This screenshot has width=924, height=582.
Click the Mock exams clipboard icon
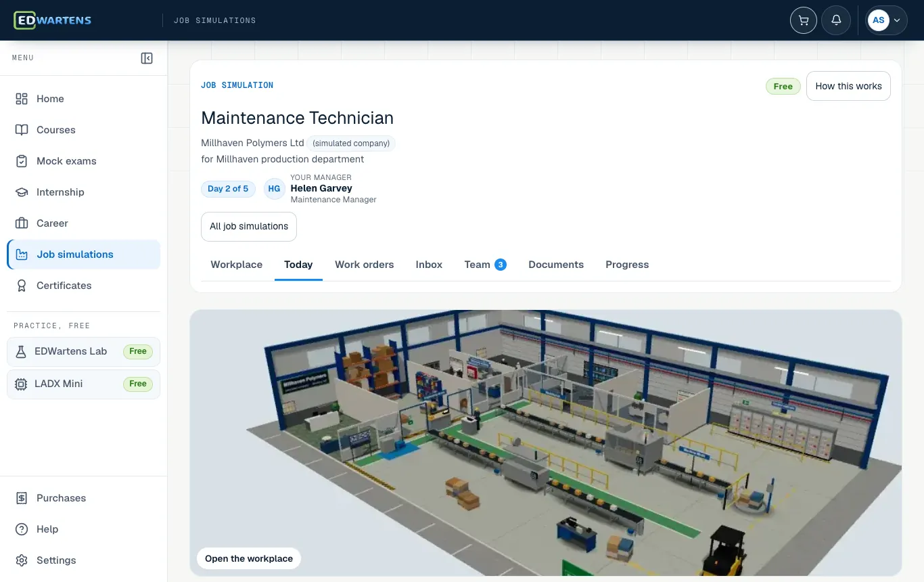coord(22,161)
